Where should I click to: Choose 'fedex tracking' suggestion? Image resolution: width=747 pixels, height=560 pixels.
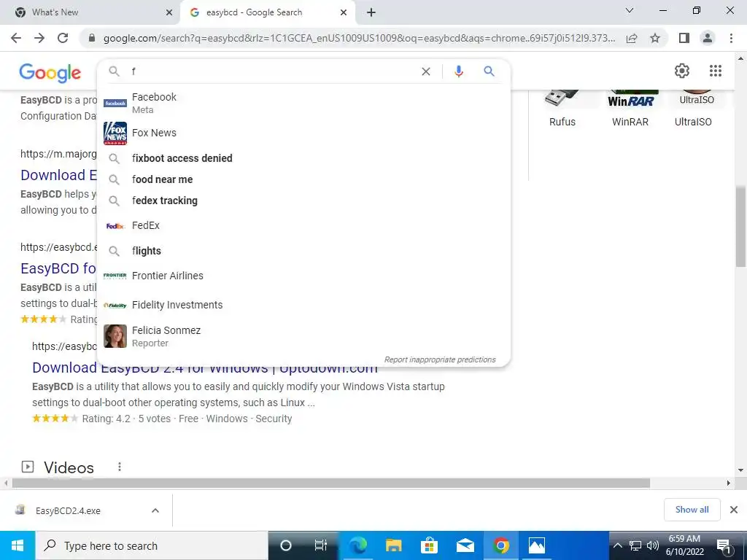pyautogui.click(x=303, y=201)
